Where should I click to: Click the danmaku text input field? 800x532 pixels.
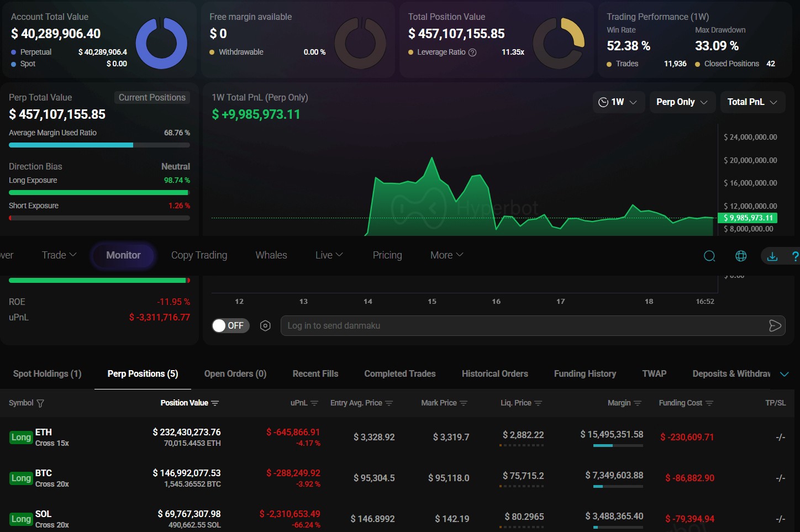tap(533, 326)
